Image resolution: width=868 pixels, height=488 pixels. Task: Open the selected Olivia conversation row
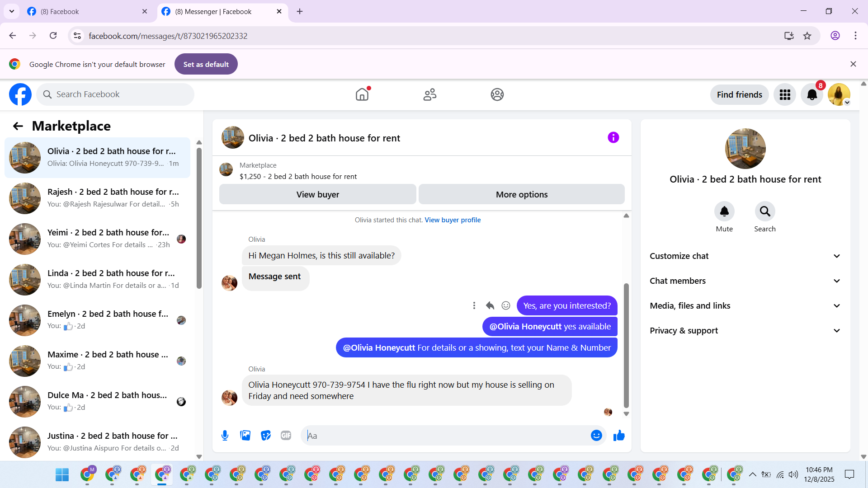97,158
